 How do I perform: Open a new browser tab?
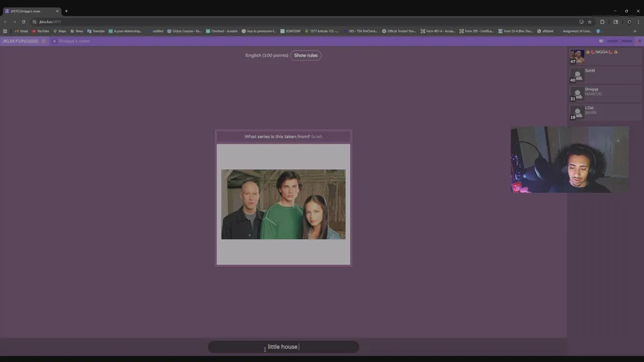coord(66,11)
